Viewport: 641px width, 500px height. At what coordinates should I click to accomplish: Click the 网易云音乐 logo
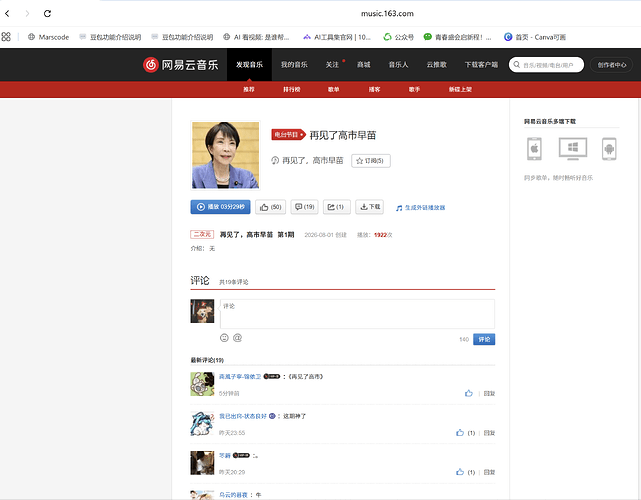coord(180,65)
